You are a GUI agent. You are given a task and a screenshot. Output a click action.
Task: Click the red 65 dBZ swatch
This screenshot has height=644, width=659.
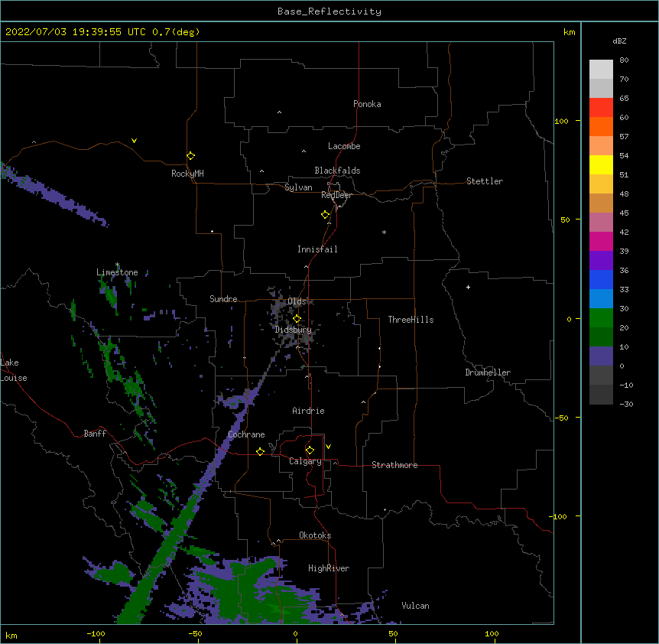tap(601, 108)
